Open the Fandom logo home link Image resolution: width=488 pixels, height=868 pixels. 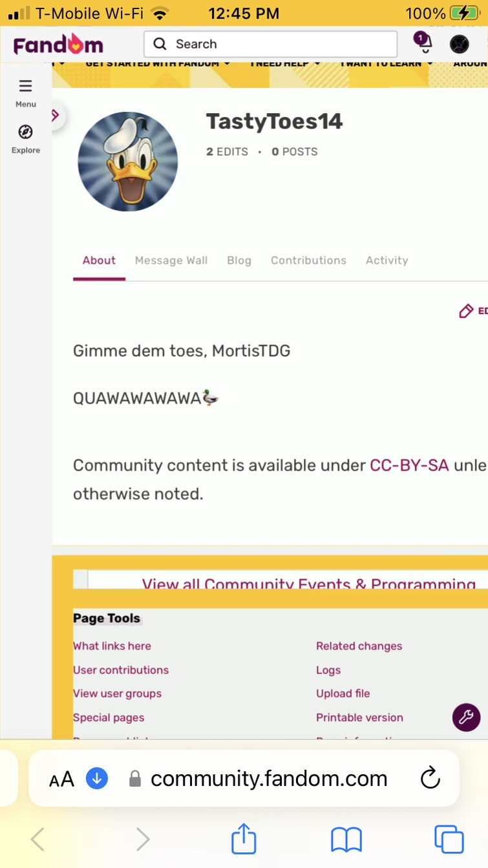click(58, 45)
